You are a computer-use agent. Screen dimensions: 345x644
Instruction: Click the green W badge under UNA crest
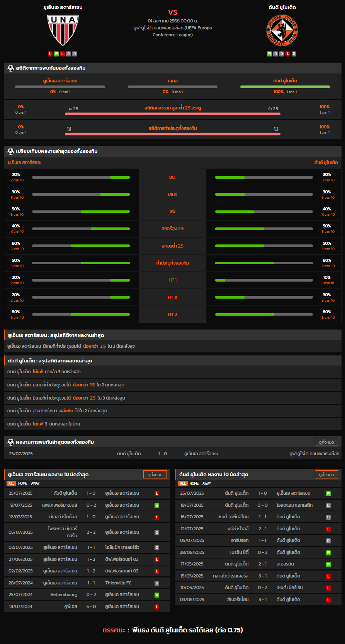56,54
